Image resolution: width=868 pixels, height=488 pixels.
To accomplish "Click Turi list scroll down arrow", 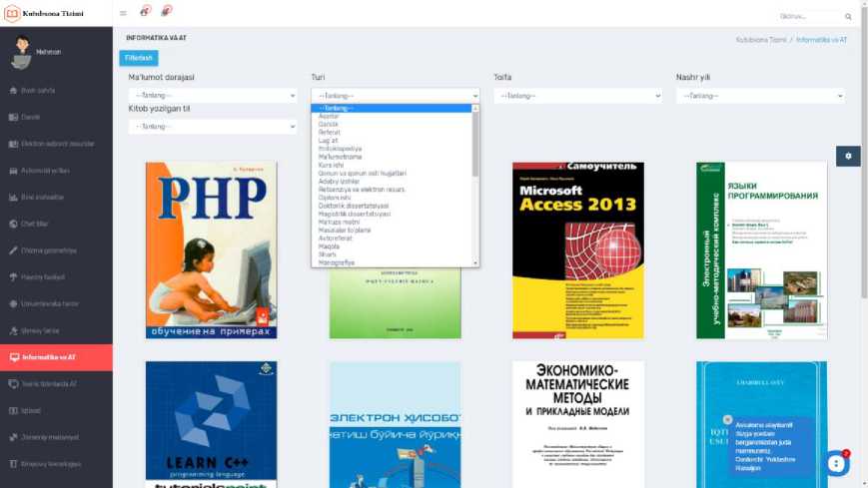I will 475,262.
